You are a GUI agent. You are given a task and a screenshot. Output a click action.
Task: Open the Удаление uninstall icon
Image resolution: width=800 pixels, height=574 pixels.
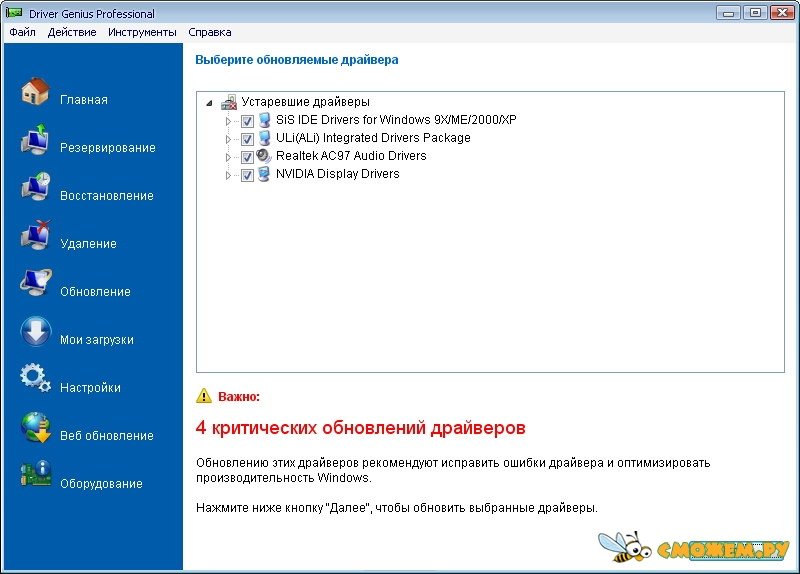pyautogui.click(x=36, y=237)
